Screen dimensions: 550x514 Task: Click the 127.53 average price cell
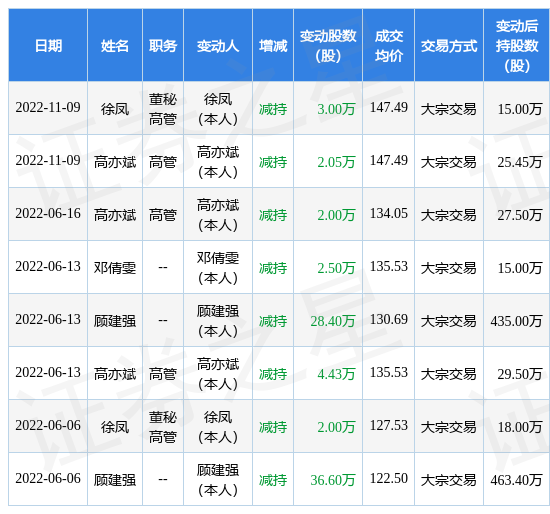389,426
